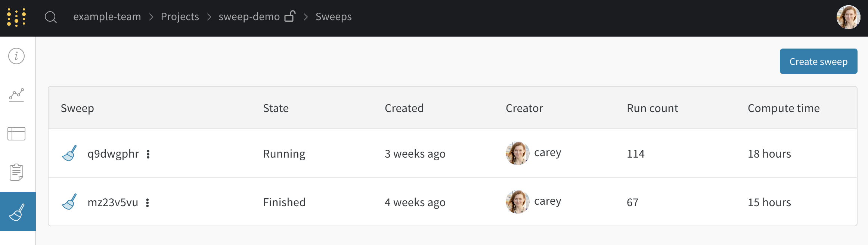Go to the example-team breadcrumb
Screen dimensions: 868x245
(107, 17)
